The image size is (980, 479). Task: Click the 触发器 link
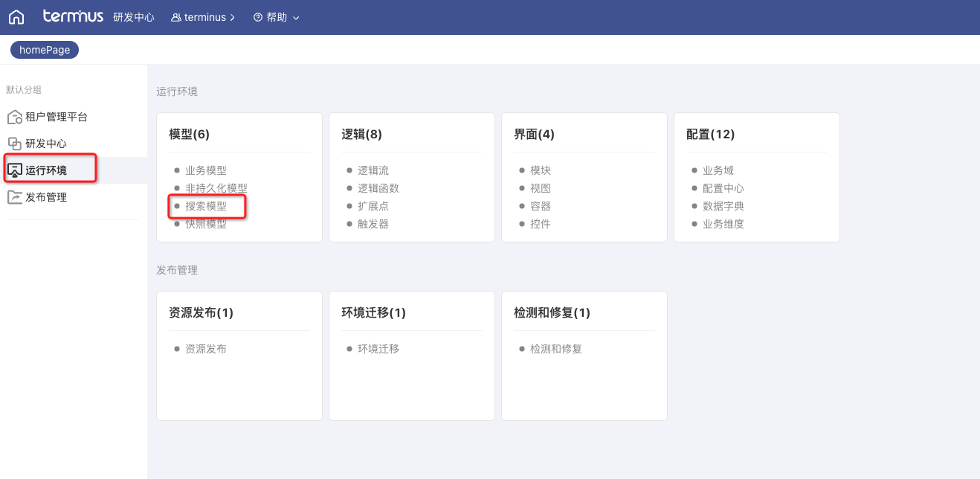click(373, 224)
